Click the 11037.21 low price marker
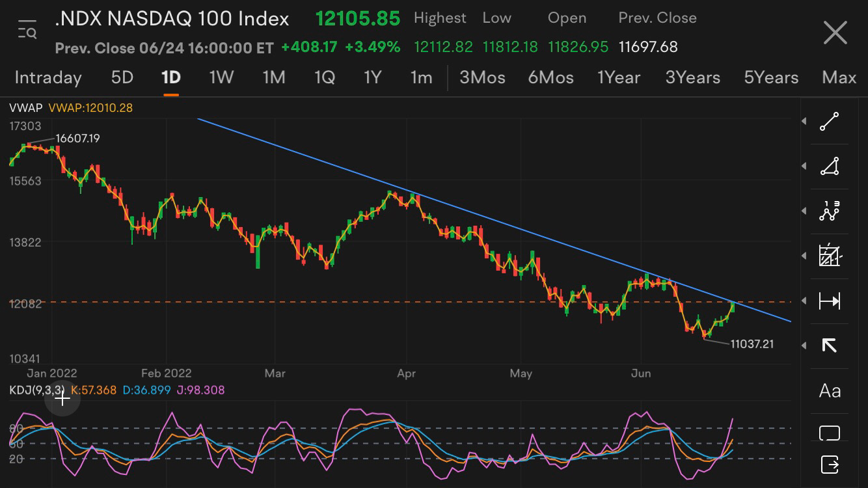The image size is (868, 488). 752,344
